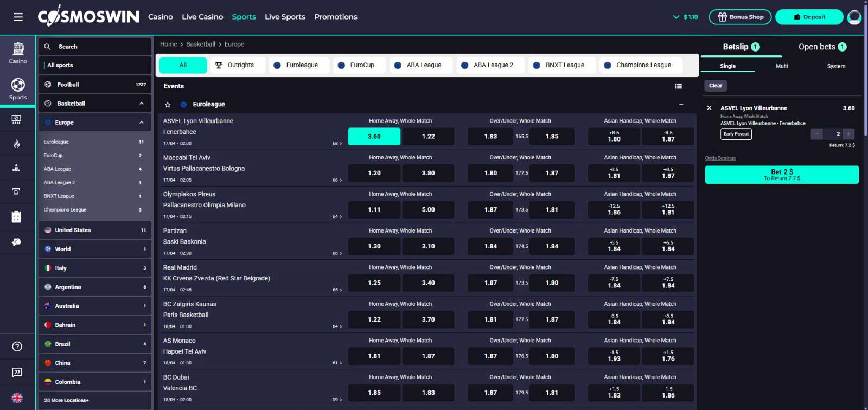This screenshot has width=868, height=410.
Task: Open the Live Casino top menu
Action: pos(202,17)
